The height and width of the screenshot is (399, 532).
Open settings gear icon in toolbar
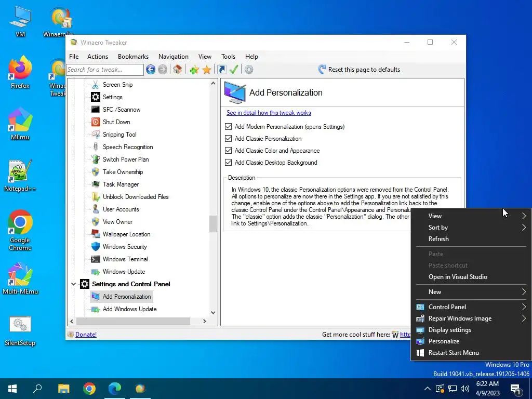coord(249,70)
